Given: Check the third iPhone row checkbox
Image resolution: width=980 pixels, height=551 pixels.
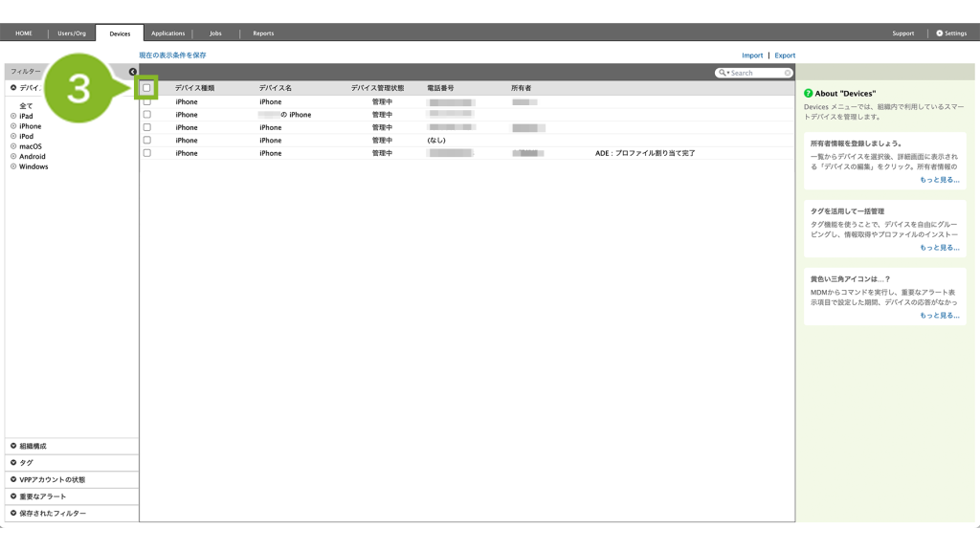Looking at the screenshot, I should tap(146, 127).
